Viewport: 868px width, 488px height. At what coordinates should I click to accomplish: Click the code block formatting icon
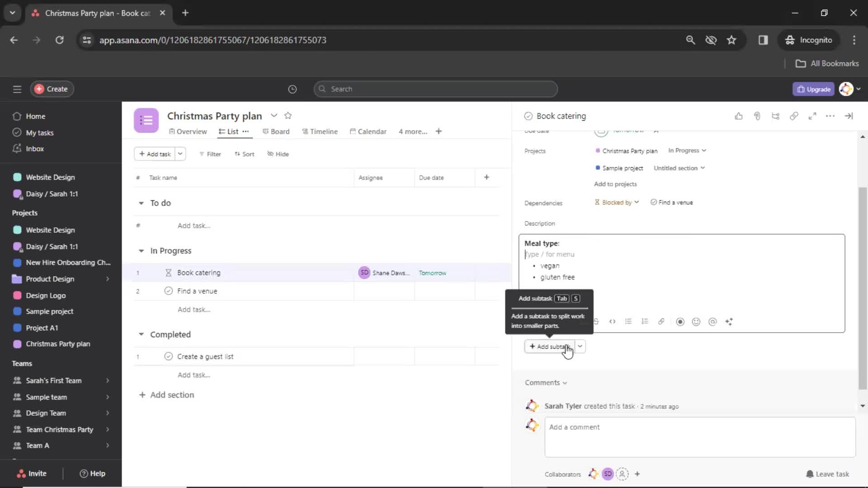tap(612, 322)
